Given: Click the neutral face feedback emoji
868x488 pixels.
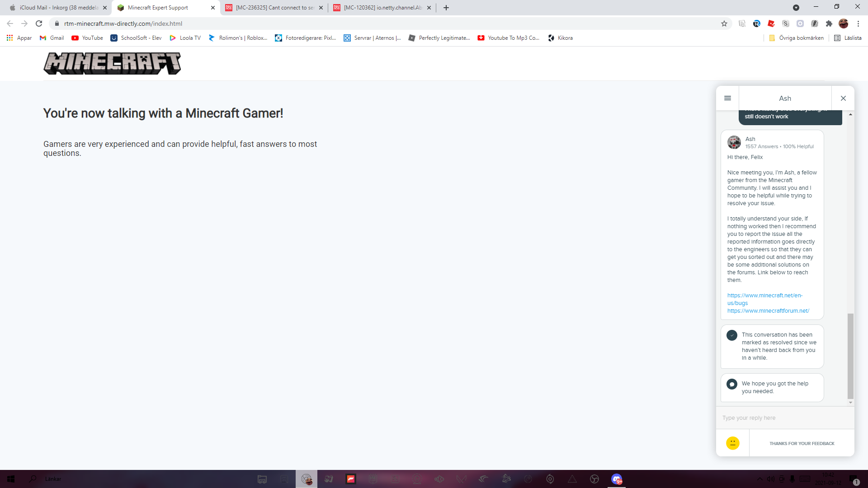Looking at the screenshot, I should [x=732, y=443].
